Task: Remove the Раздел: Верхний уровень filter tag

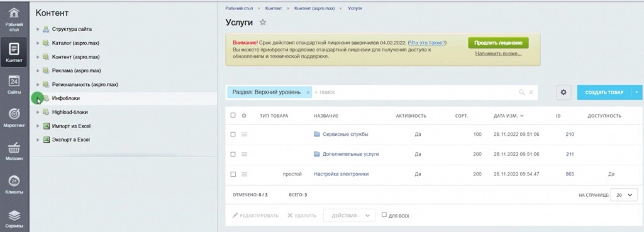Action: pos(308,92)
